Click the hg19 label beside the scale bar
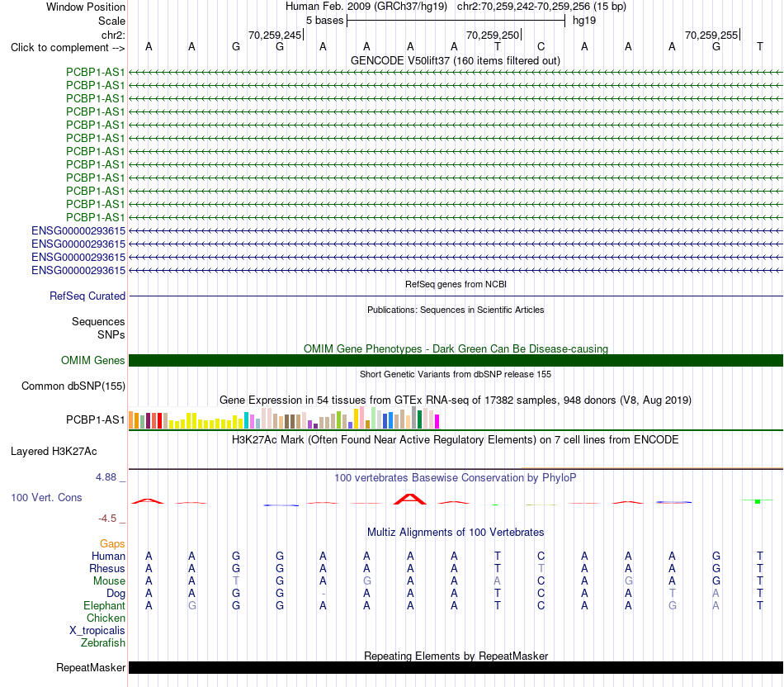The image size is (784, 687). coord(584,21)
